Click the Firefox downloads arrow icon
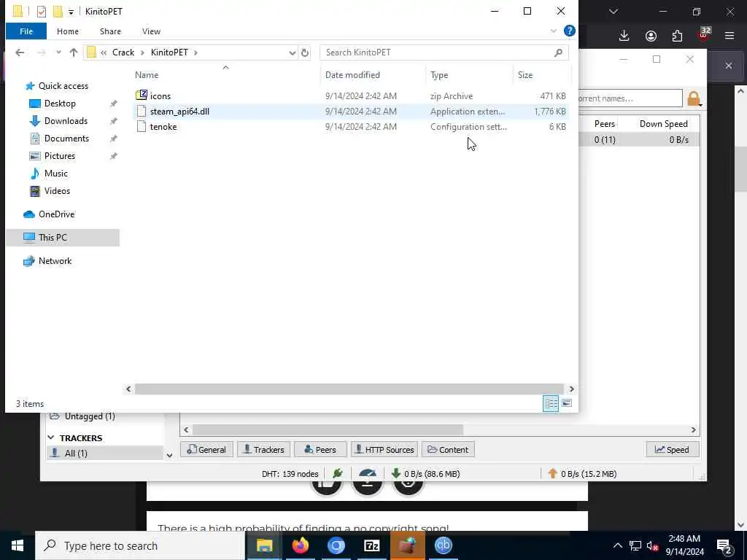The image size is (747, 560). point(624,36)
